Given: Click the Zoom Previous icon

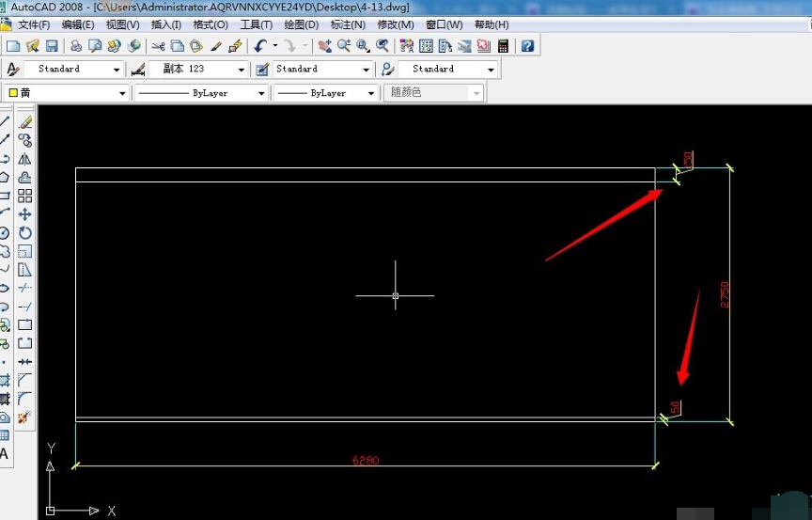Looking at the screenshot, I should 383,46.
